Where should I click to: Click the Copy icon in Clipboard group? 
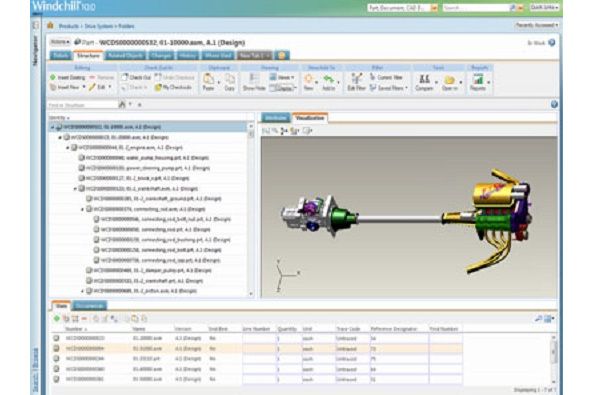[230, 79]
